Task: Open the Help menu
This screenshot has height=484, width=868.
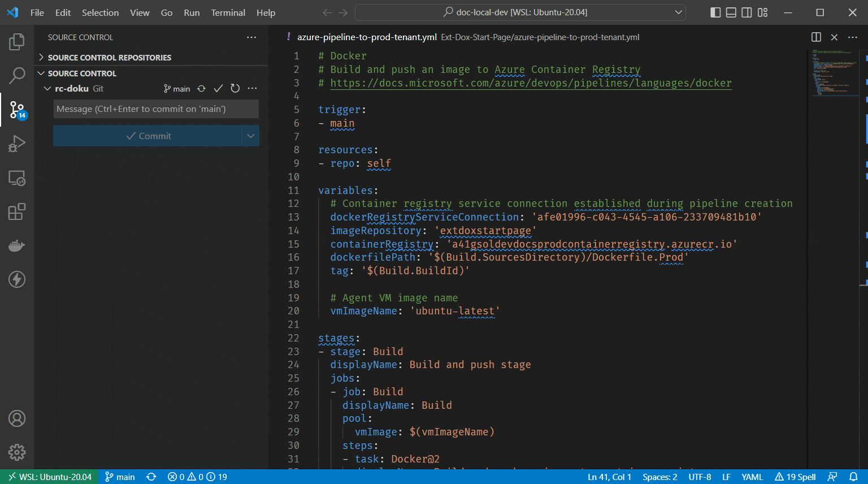Action: [x=266, y=12]
